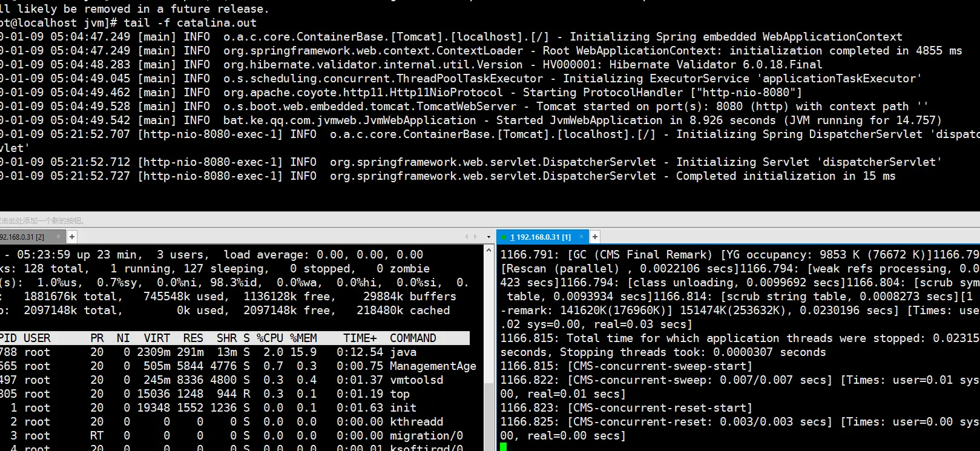
Task: Click the PID USER header row in top
Action: click(x=235, y=338)
